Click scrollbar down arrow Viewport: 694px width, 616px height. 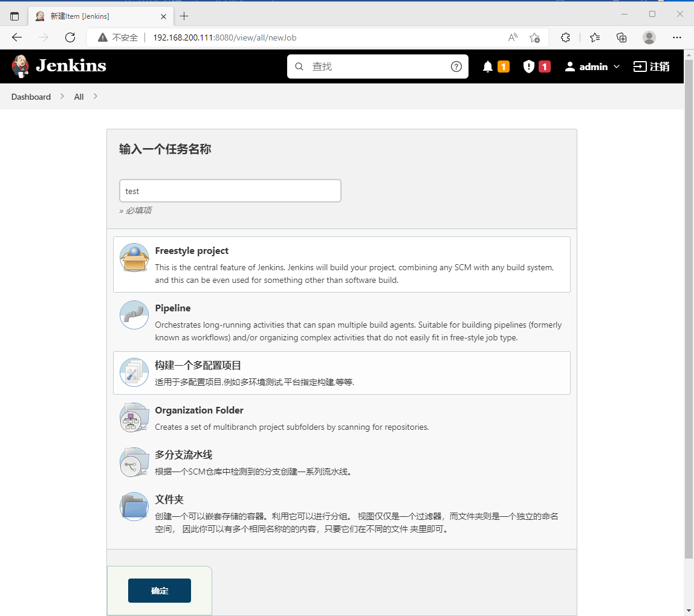[689, 611]
